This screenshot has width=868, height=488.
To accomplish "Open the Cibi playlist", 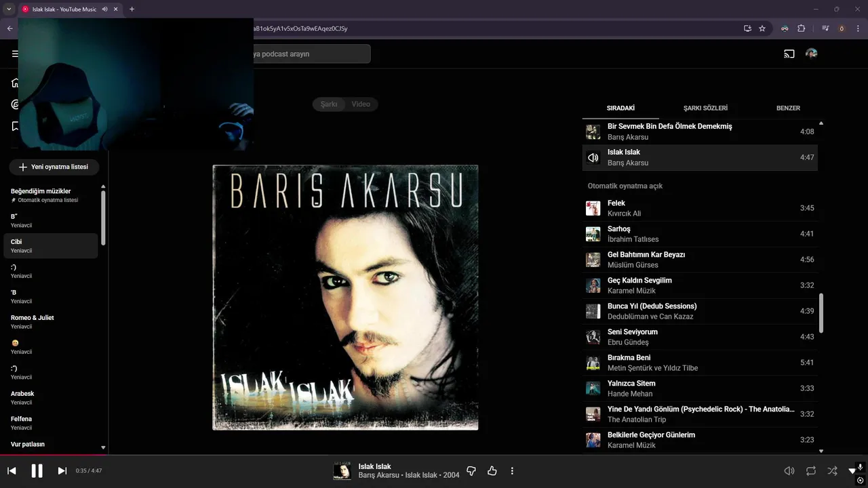I will click(x=51, y=245).
